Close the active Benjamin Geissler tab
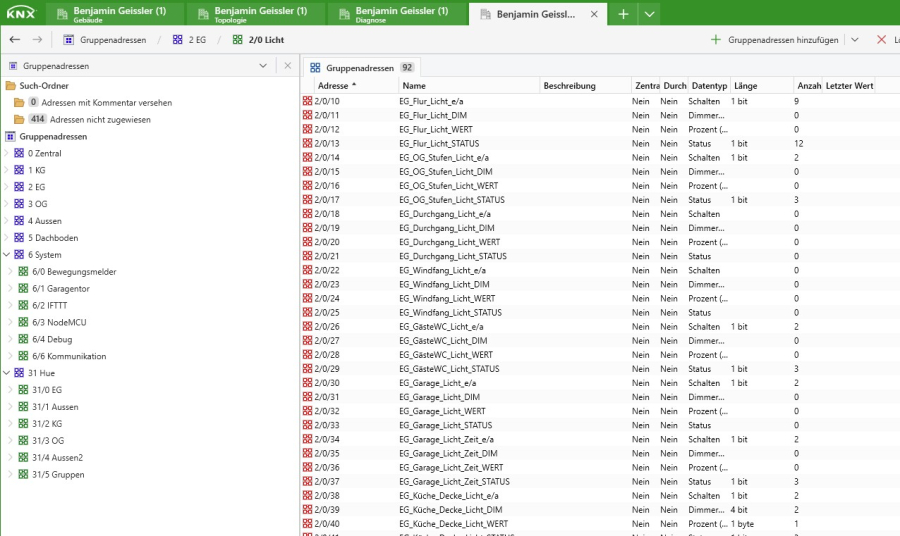Screen dimensions: 900x536 [594, 15]
